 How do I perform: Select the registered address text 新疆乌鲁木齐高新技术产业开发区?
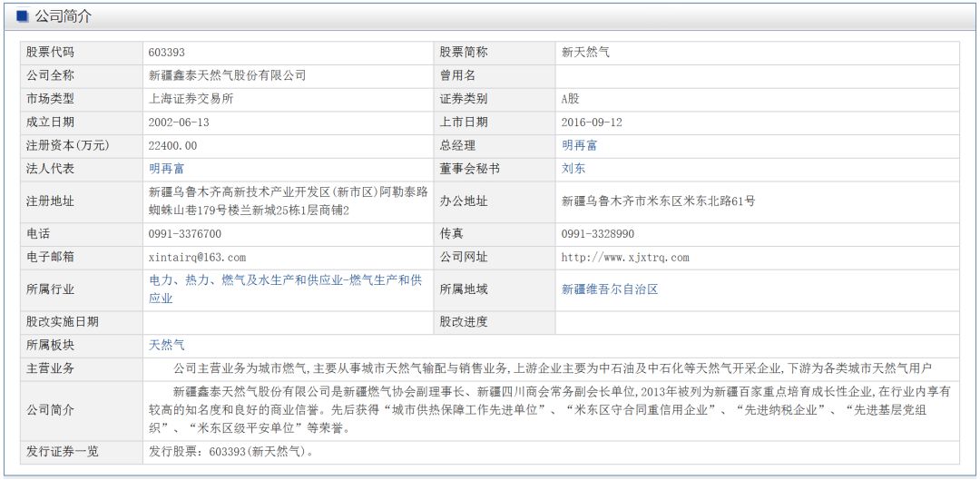(x=240, y=192)
